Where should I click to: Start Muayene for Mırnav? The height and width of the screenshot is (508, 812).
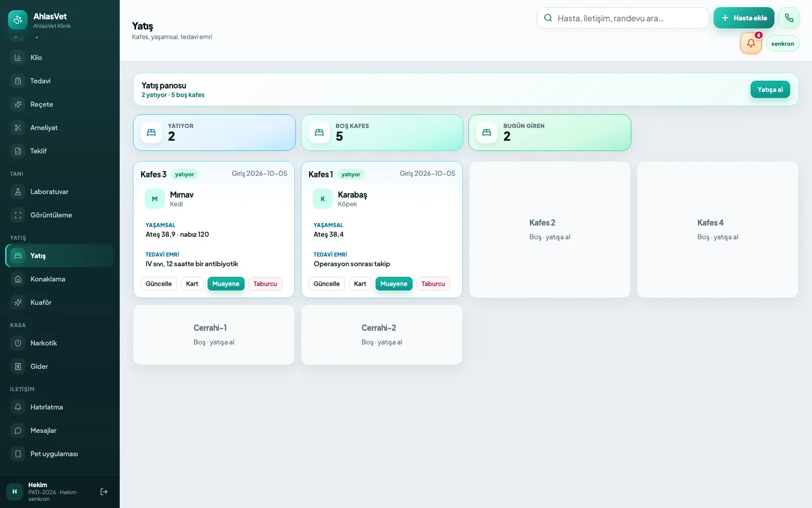coord(226,283)
